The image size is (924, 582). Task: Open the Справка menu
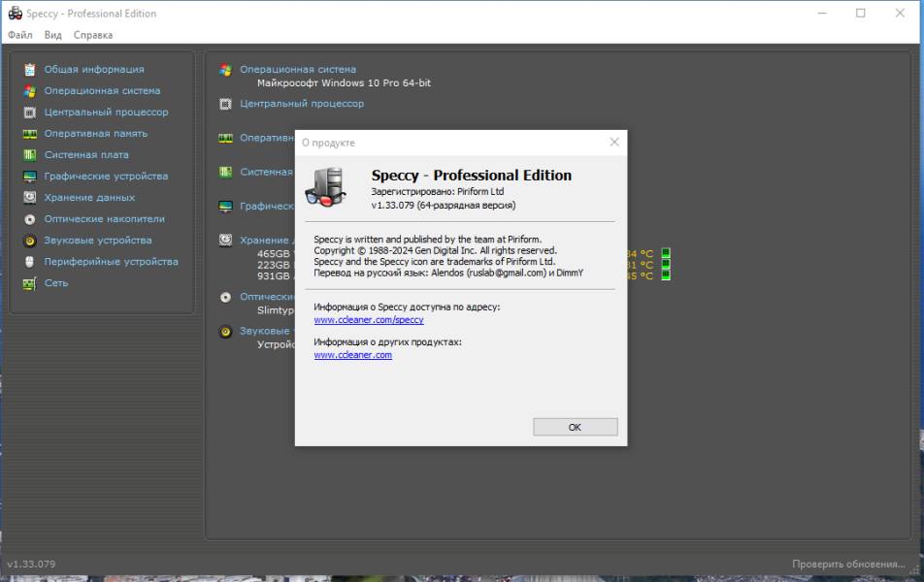[x=93, y=35]
